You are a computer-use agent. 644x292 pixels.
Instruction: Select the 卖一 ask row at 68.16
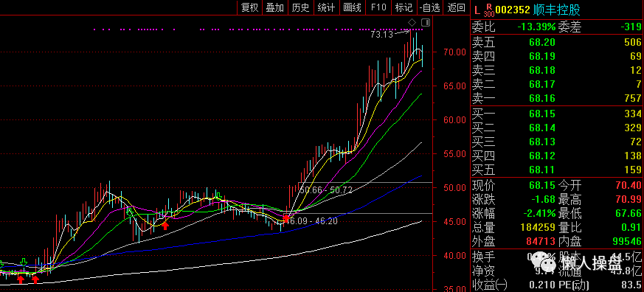[x=556, y=98]
